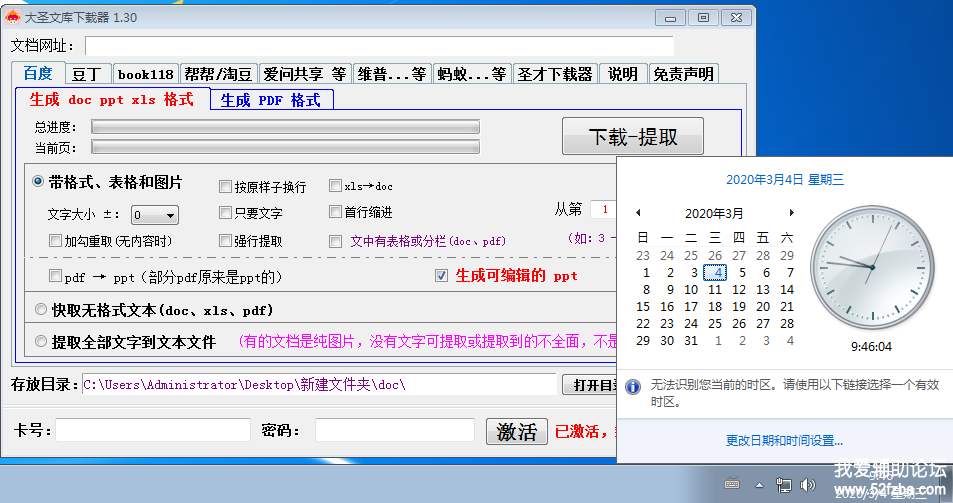The height and width of the screenshot is (503, 953).
Task: Select March 18 in the calendar
Action: coord(715,307)
